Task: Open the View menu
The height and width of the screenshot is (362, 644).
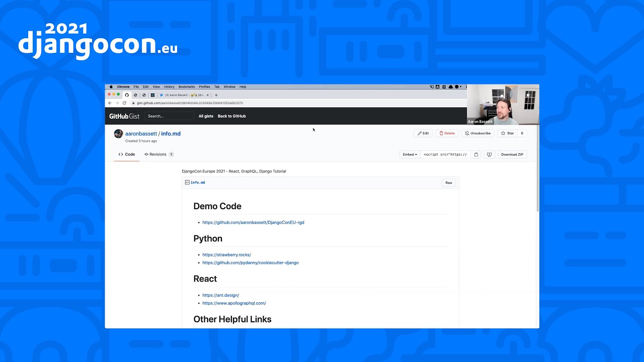Action: click(156, 86)
